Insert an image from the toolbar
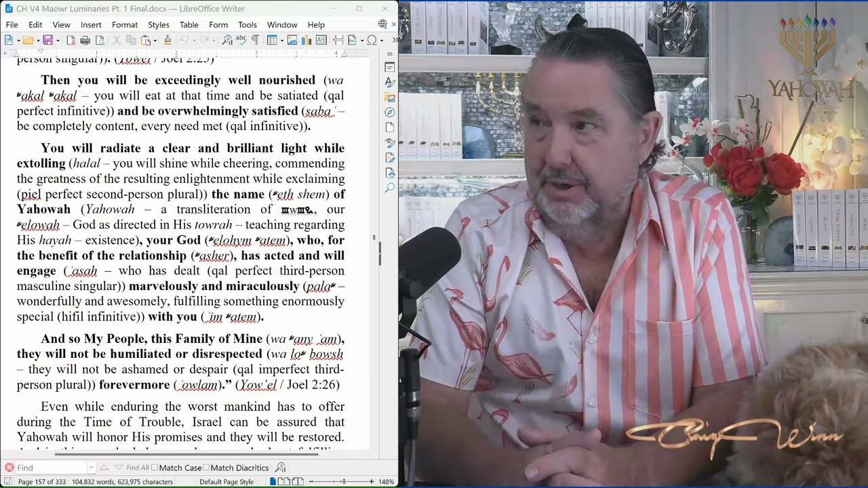The width and height of the screenshot is (868, 488). pos(292,41)
